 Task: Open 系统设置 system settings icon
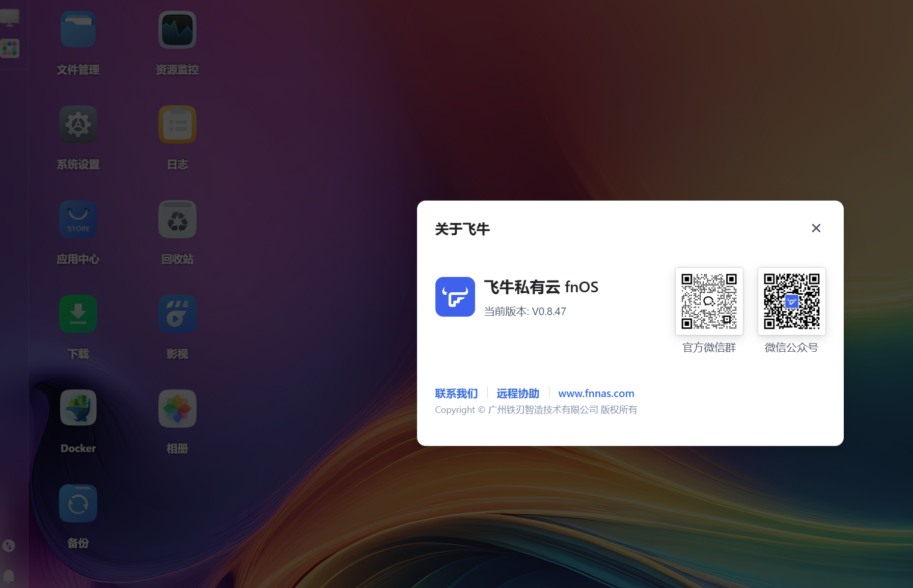(x=78, y=125)
